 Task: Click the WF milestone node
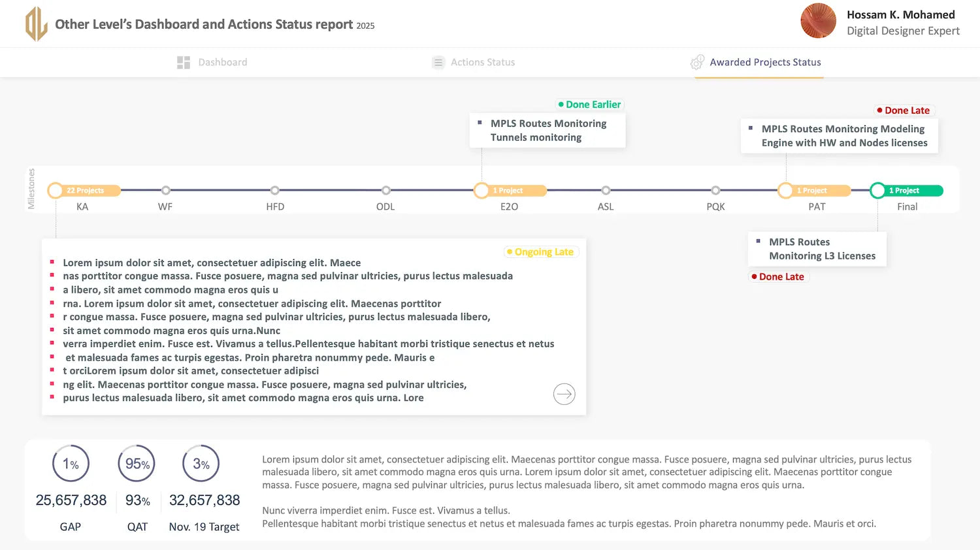click(166, 191)
